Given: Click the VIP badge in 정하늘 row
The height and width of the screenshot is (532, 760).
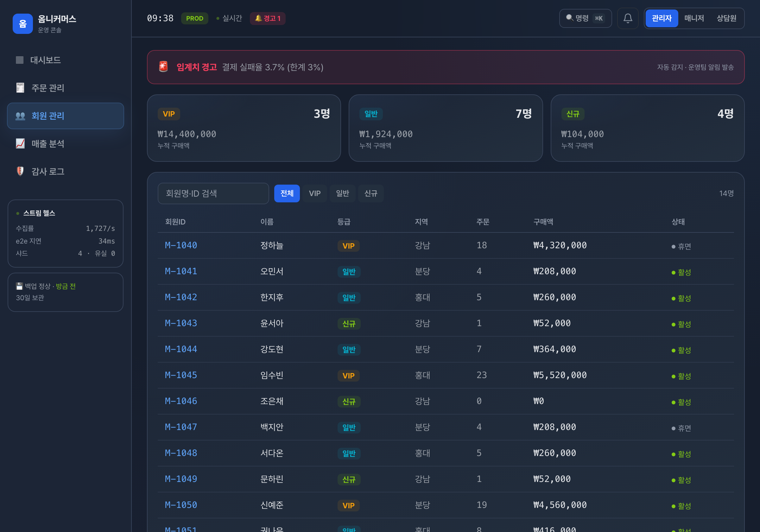Looking at the screenshot, I should click(349, 246).
